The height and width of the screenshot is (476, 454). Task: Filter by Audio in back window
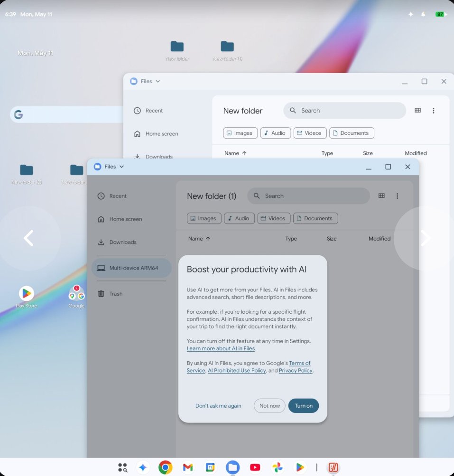[275, 133]
